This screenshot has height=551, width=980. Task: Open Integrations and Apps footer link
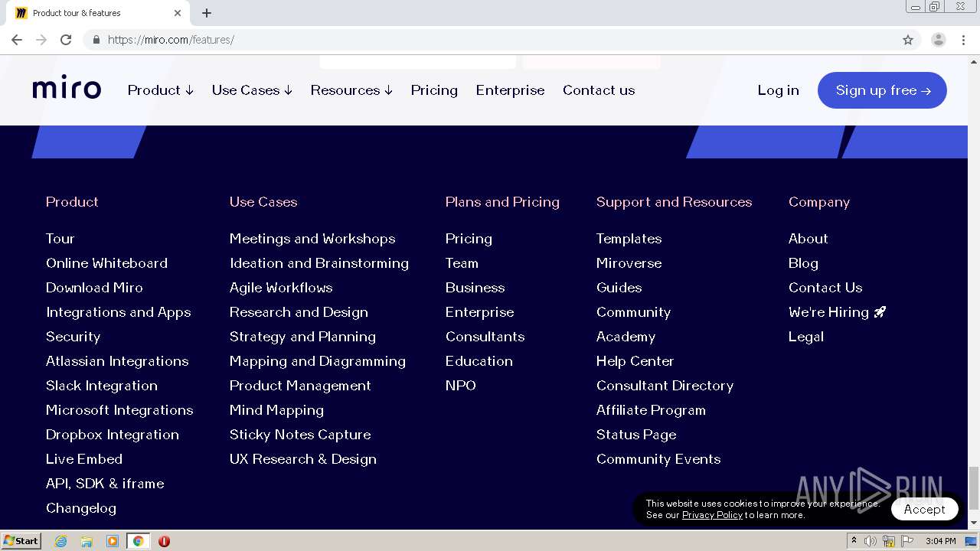coord(118,312)
